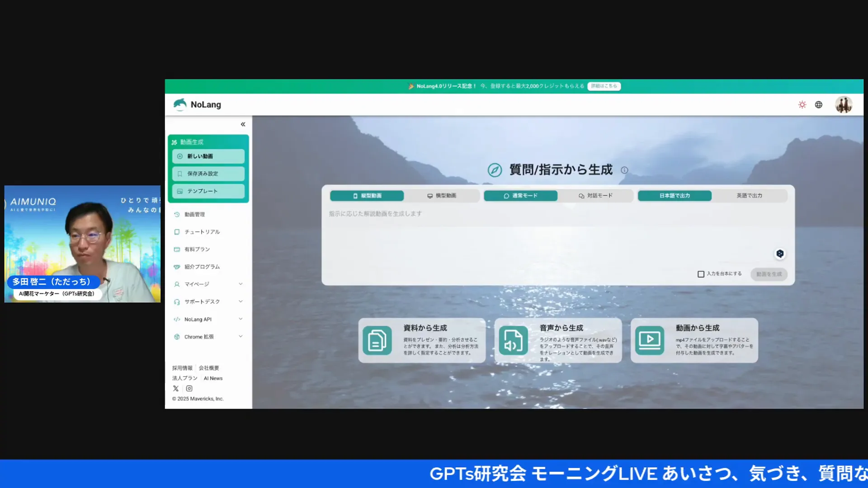868x488 pixels.
Task: Open the 会社概要 footer link
Action: pos(209,368)
